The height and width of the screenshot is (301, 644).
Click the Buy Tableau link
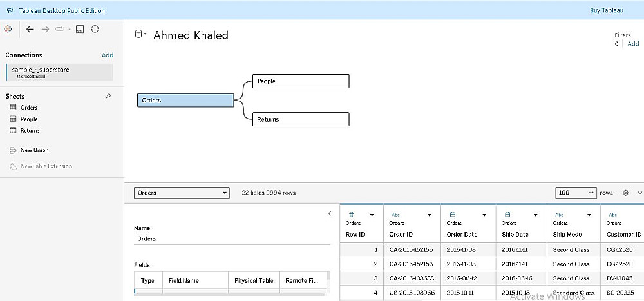607,10
